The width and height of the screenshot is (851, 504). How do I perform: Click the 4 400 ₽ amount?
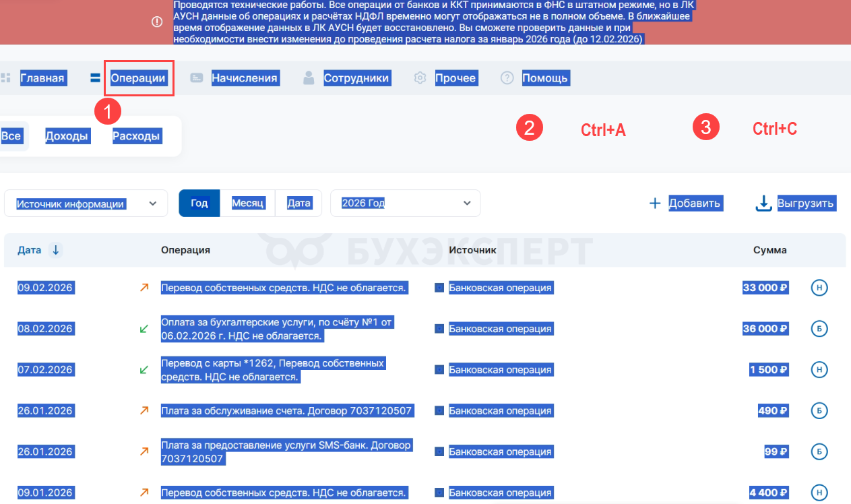pos(769,493)
